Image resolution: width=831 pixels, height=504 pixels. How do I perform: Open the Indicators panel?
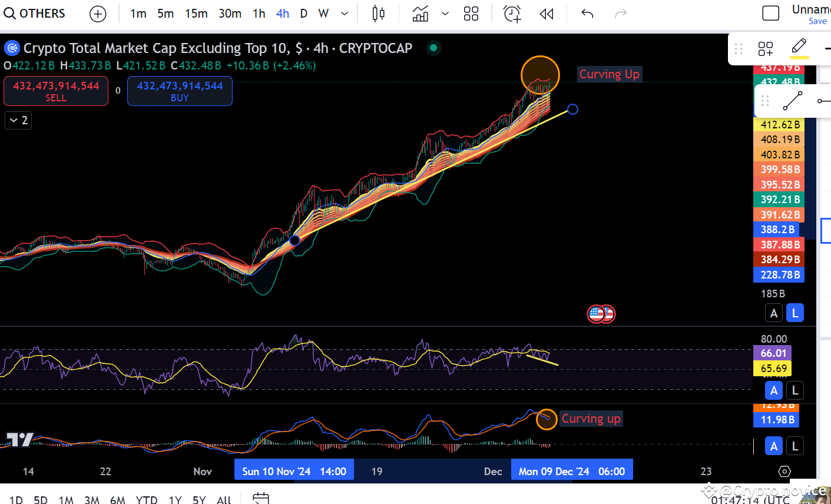click(421, 14)
